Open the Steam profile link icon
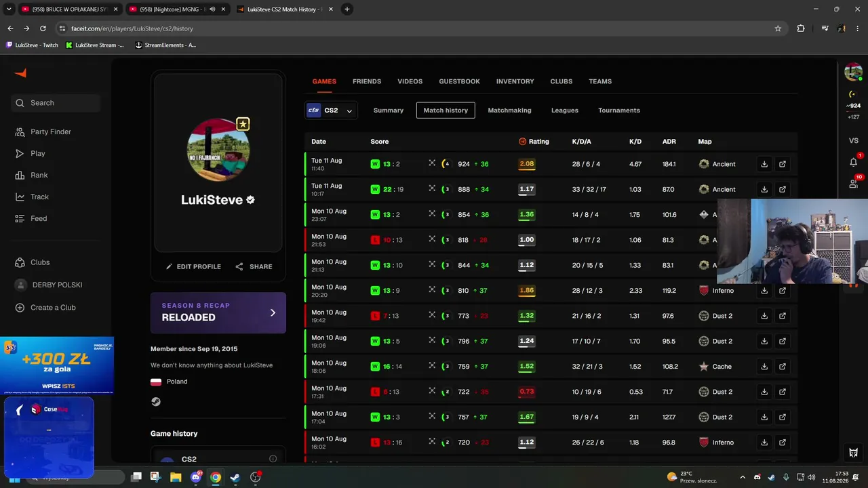This screenshot has width=868, height=488. click(156, 401)
